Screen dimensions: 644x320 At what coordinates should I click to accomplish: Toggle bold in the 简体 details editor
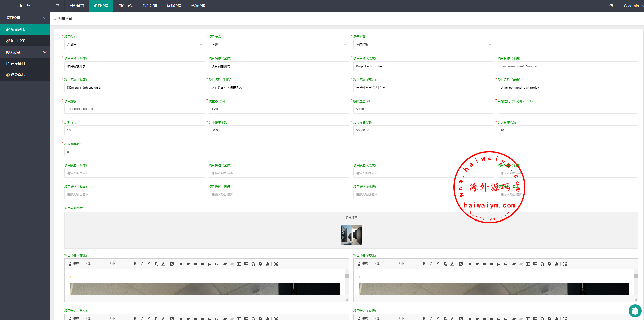tap(135, 264)
